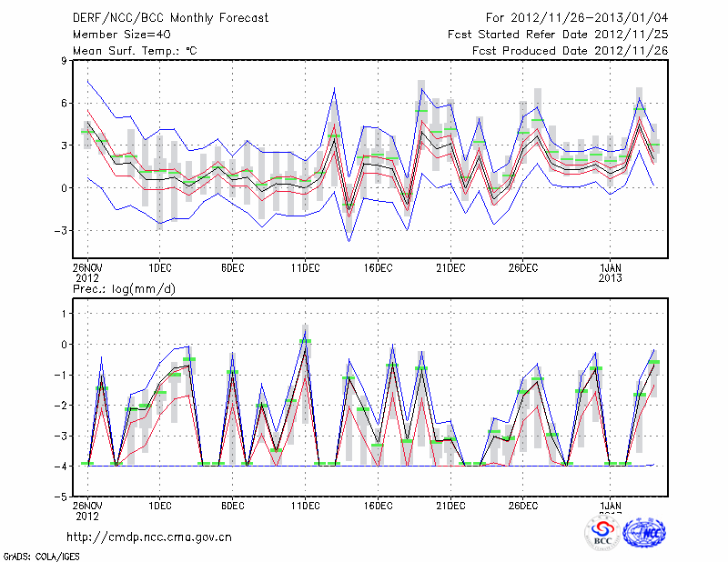Select the forecast period 2012/11/26-2013/01/04 text
Viewport: 728px width, 562px height.
coord(575,18)
